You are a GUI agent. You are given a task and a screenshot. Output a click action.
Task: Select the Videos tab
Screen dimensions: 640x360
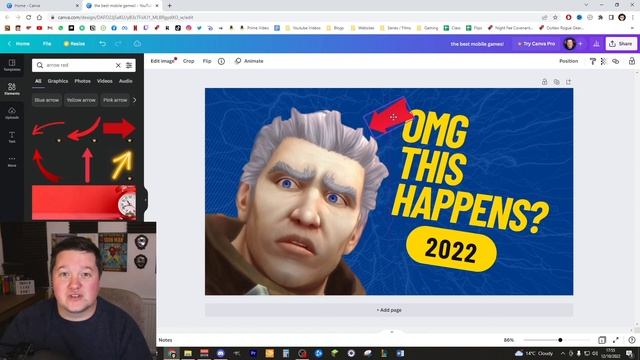pyautogui.click(x=104, y=81)
